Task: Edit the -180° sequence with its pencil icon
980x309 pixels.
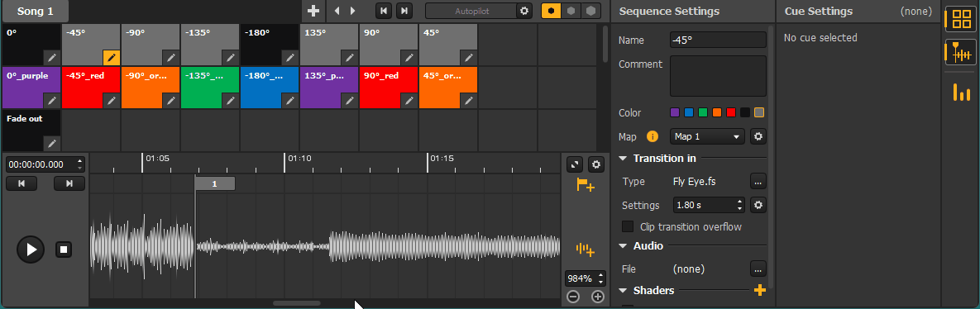Action: click(290, 58)
